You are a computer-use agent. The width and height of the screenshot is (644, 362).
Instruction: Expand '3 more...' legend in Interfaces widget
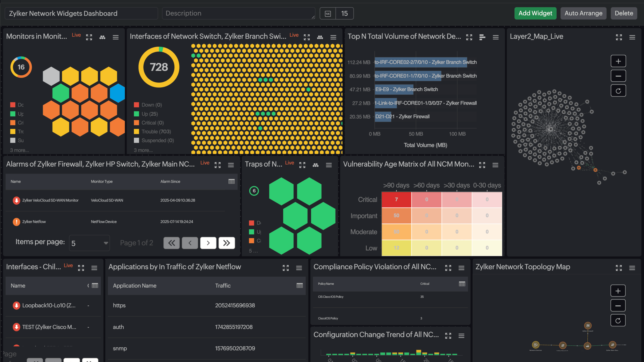tap(143, 150)
